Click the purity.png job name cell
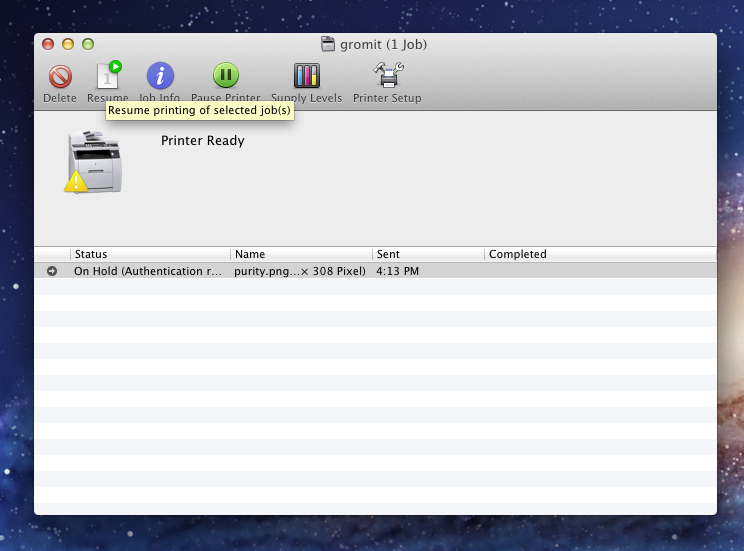This screenshot has width=744, height=551. [x=300, y=271]
